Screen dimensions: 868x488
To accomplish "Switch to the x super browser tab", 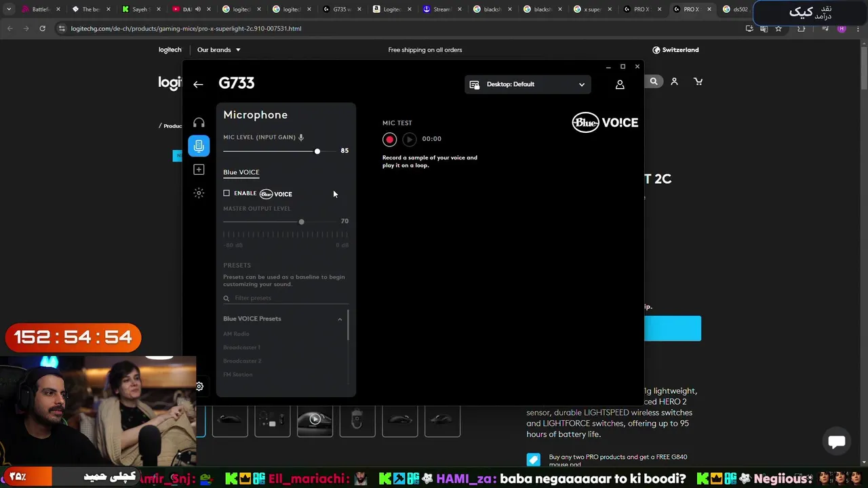I will point(593,9).
